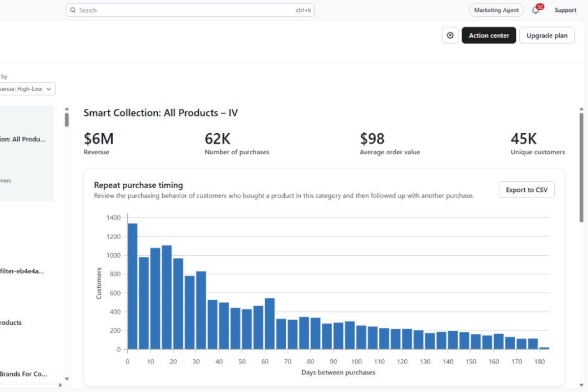Click the search magnifier icon
588x392 pixels.
tap(73, 10)
